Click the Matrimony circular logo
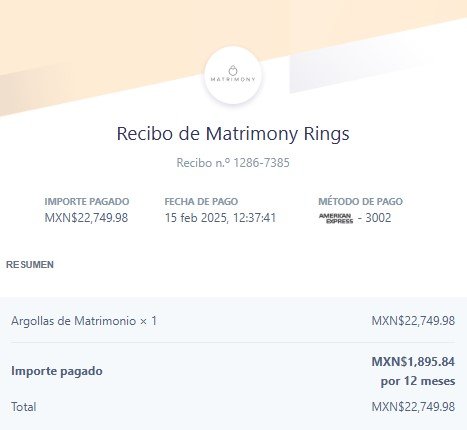 point(233,75)
